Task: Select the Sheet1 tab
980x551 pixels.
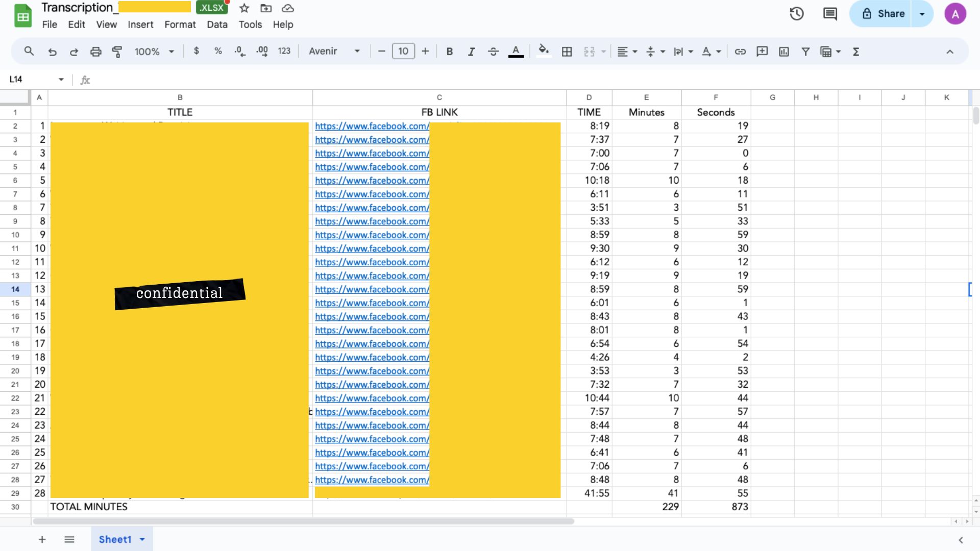Action: (x=115, y=539)
